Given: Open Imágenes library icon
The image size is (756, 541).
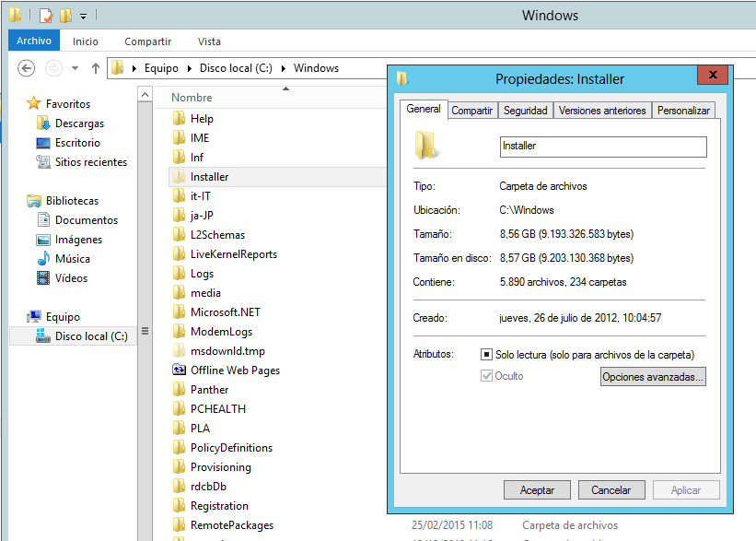Looking at the screenshot, I should click(x=43, y=240).
